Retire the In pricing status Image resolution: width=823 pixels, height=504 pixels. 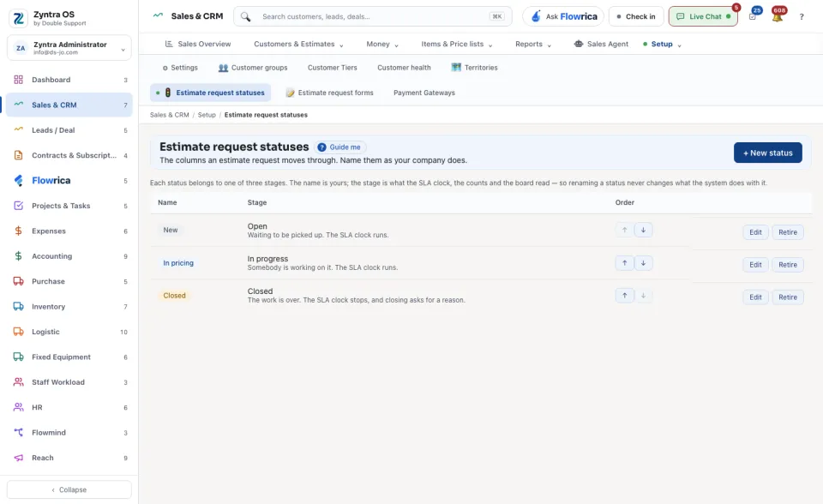click(787, 265)
